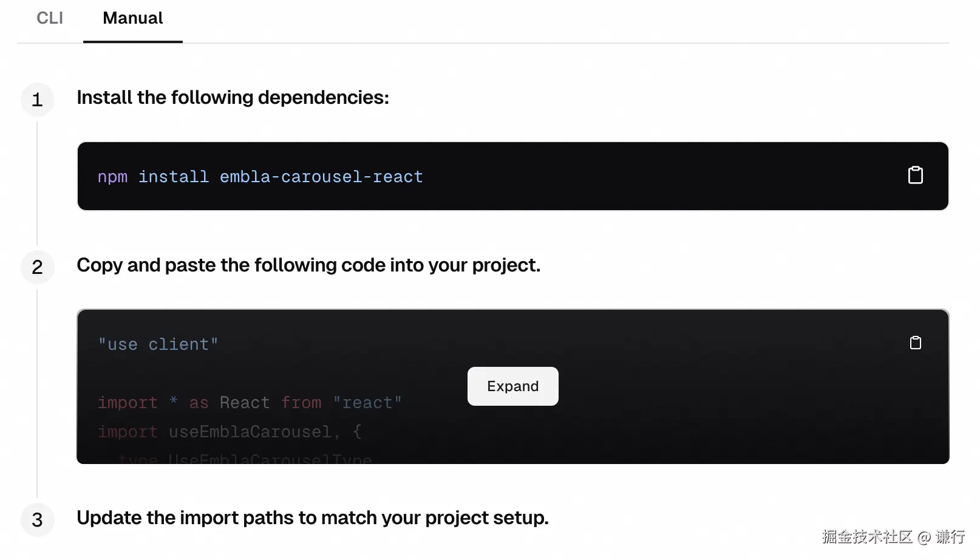The image size is (980, 560).
Task: Click the embla-carousel-react package name
Action: point(321,177)
